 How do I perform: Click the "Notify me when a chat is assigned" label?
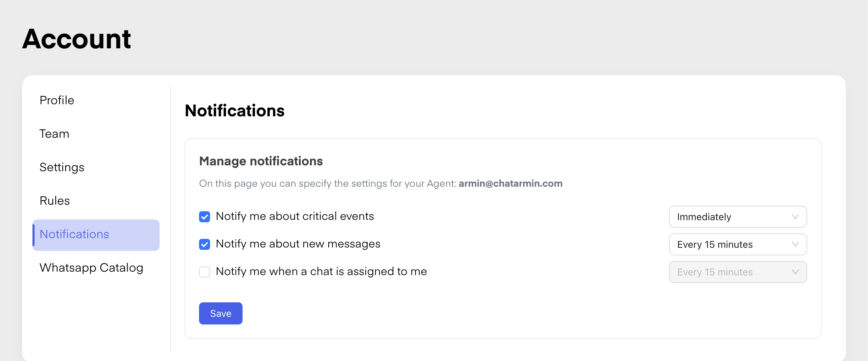pos(321,272)
